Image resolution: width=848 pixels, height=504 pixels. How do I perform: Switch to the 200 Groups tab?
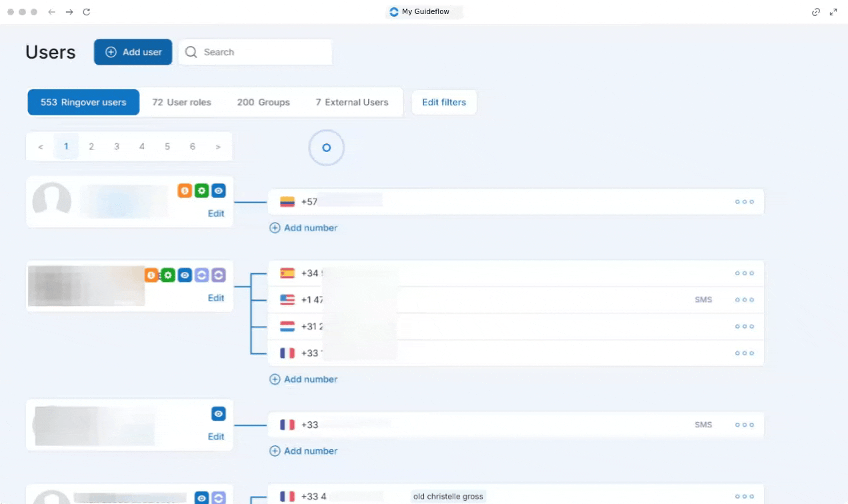pyautogui.click(x=263, y=102)
